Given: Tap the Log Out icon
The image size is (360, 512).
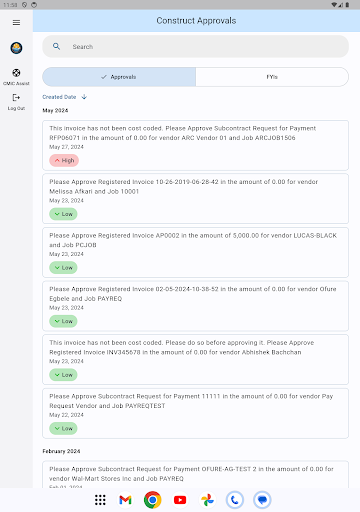Looking at the screenshot, I should pyautogui.click(x=16, y=98).
